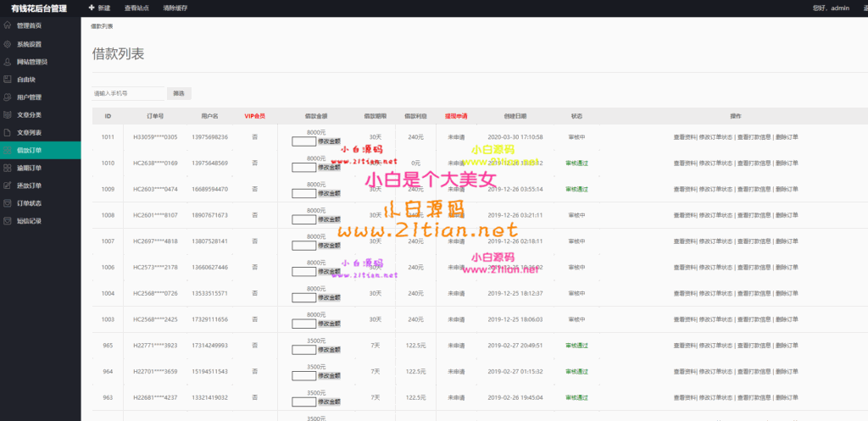The image size is (868, 421).
Task: Open 查看资料 for order 1011
Action: click(x=685, y=137)
